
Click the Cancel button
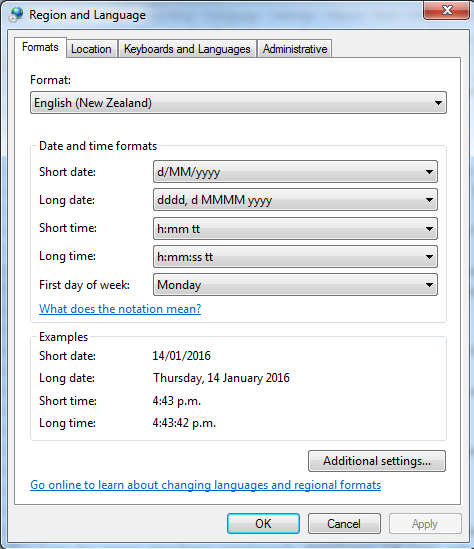pyautogui.click(x=344, y=524)
